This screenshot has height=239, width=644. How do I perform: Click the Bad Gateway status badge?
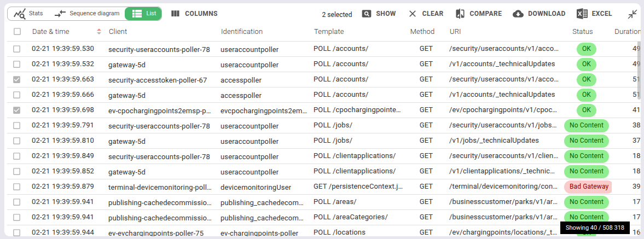pos(588,186)
